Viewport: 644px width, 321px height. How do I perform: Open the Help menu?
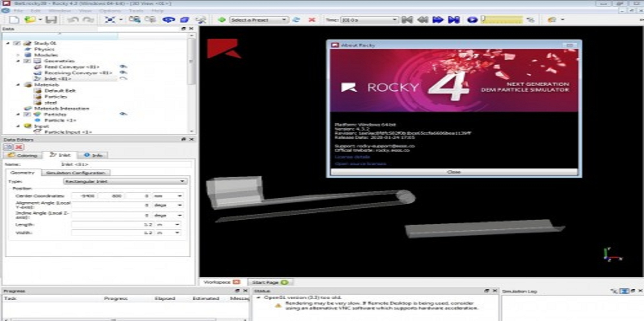point(157,11)
